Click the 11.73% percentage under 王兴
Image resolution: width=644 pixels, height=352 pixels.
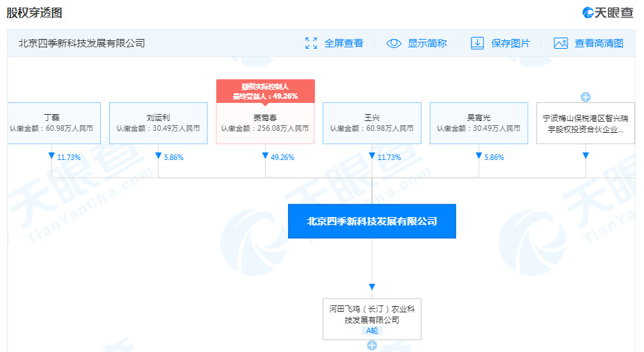coord(389,157)
